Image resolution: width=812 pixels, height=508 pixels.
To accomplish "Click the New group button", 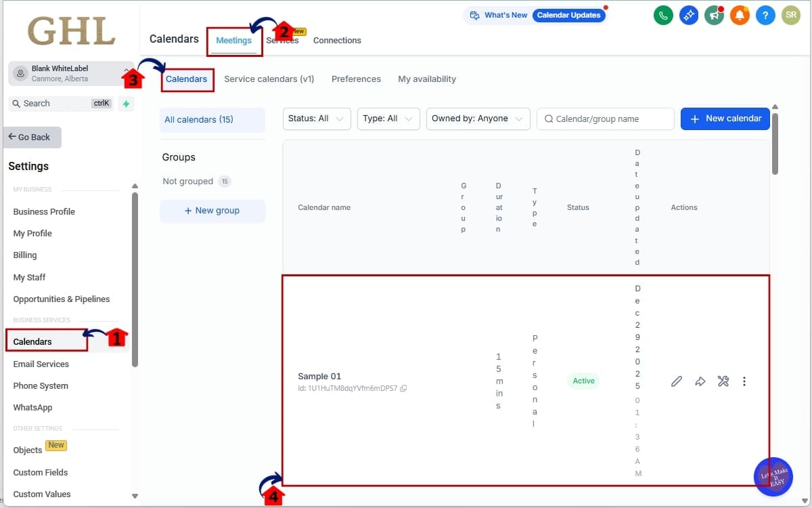I will point(212,210).
